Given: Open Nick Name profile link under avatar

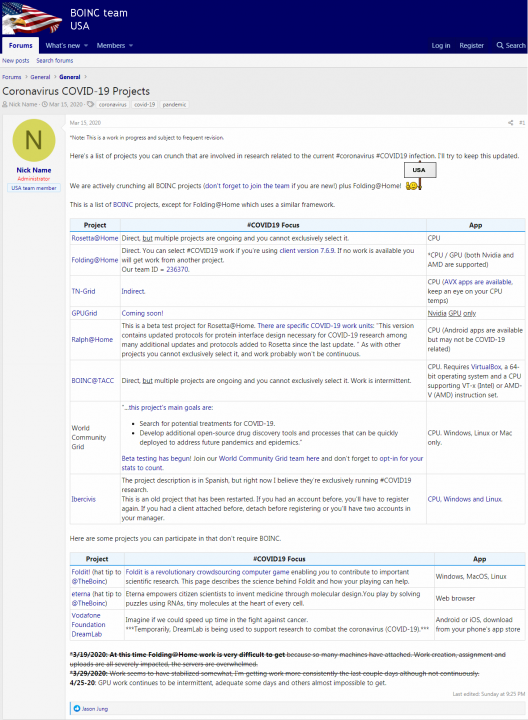Looking at the screenshot, I should click(x=34, y=170).
